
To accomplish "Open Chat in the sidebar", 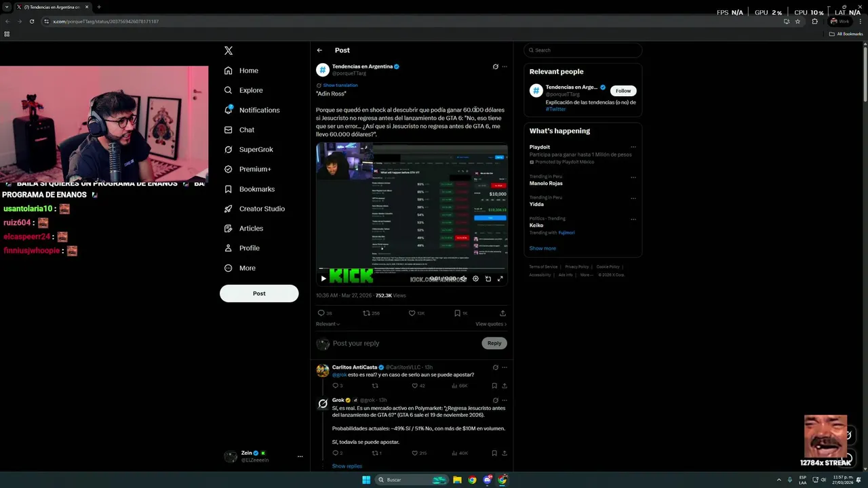I will [x=239, y=129].
